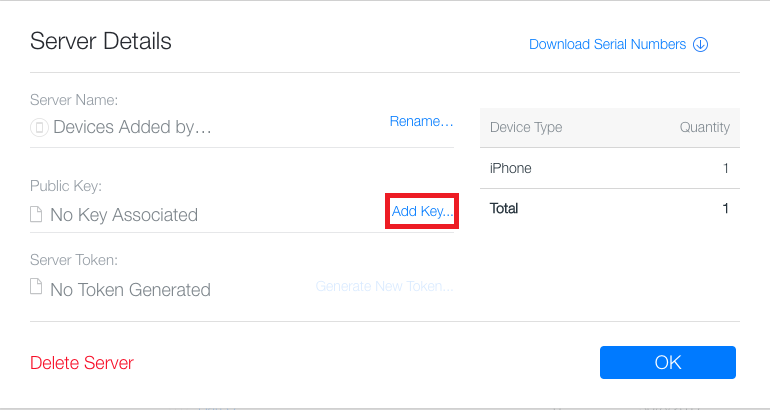Screen dimensions: 770x410
Task: Click the 'No Token Generated' text
Action: point(130,290)
